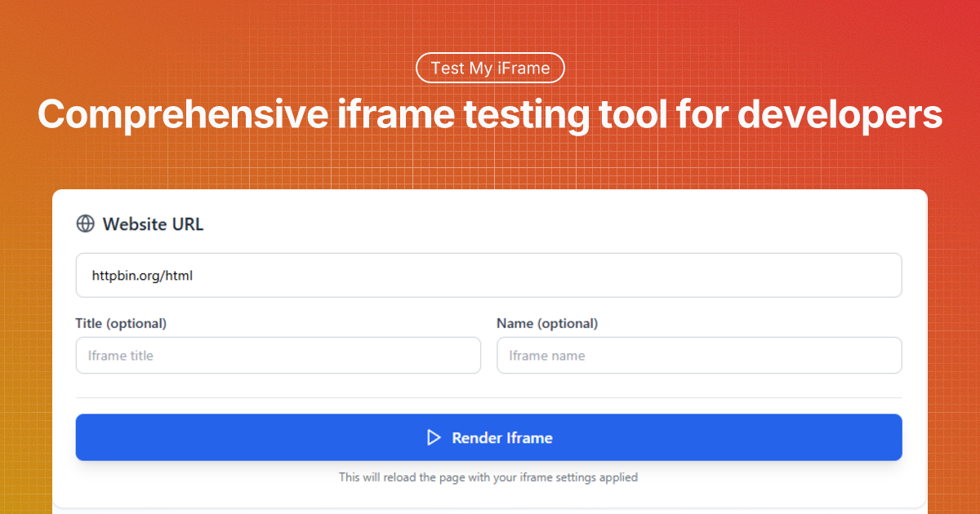980x514 pixels.
Task: Click the play triangle icon in Render button
Action: tap(434, 438)
